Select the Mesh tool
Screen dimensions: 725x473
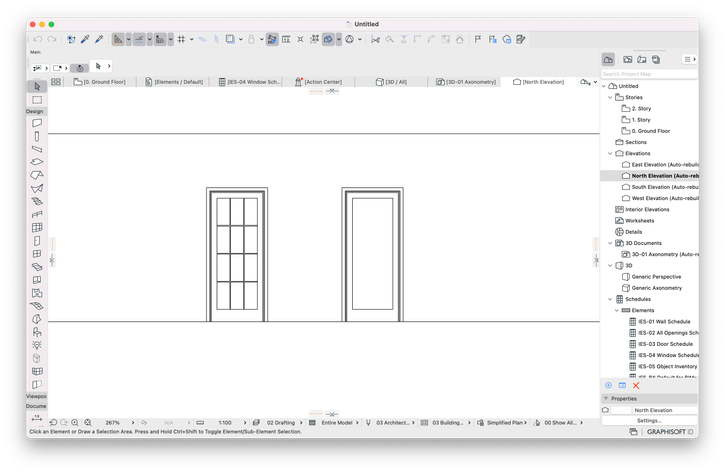(37, 306)
